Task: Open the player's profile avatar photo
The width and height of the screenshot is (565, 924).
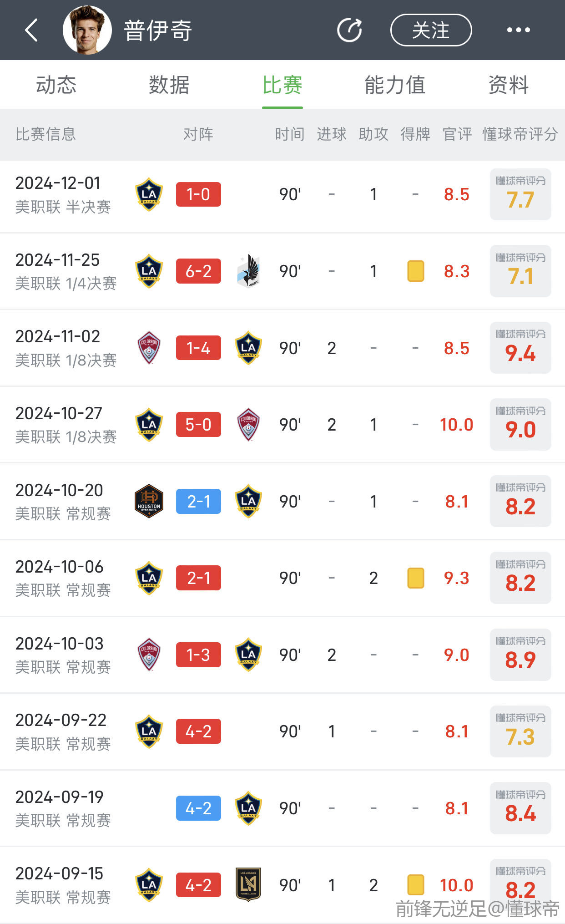Action: (x=87, y=30)
